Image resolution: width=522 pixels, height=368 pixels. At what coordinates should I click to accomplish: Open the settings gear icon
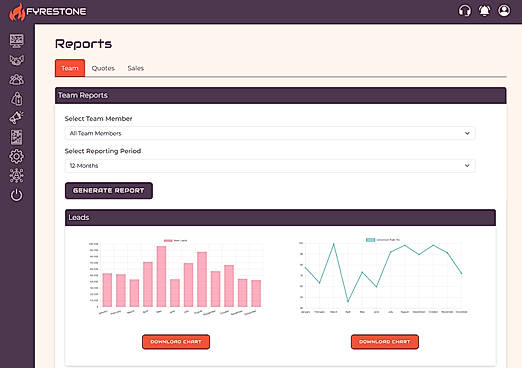click(16, 156)
